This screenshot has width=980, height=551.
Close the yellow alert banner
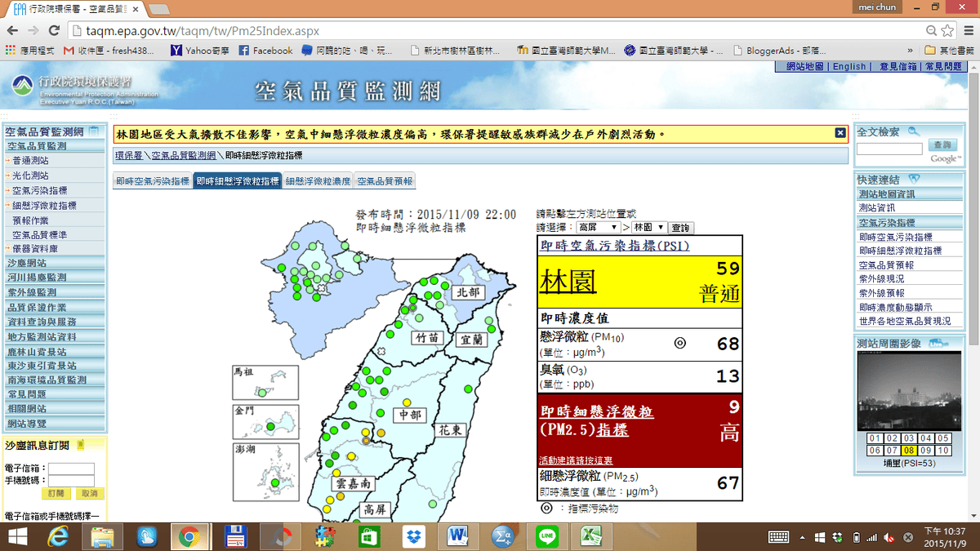[840, 133]
